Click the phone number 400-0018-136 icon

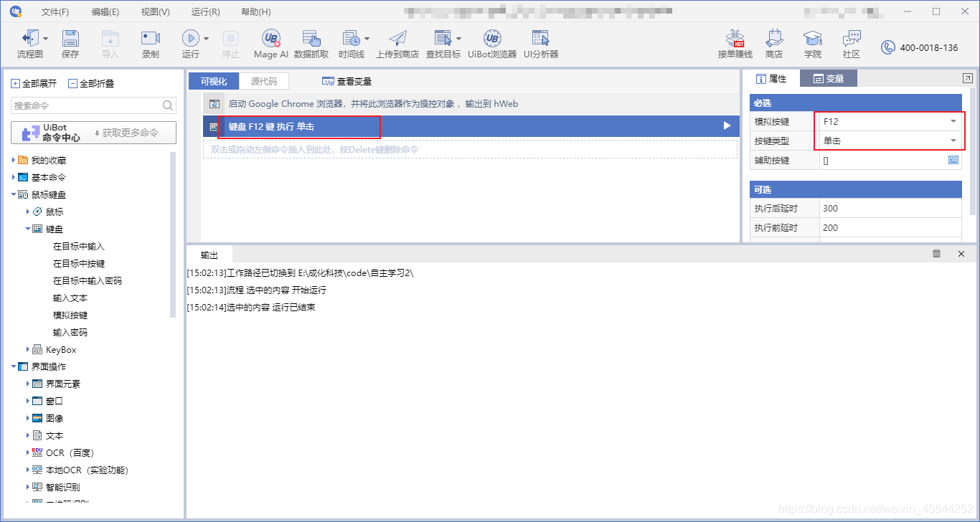coord(888,48)
